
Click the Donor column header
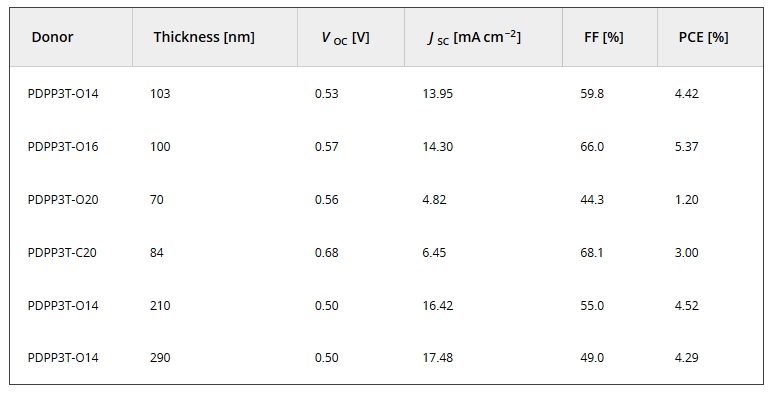[52, 37]
